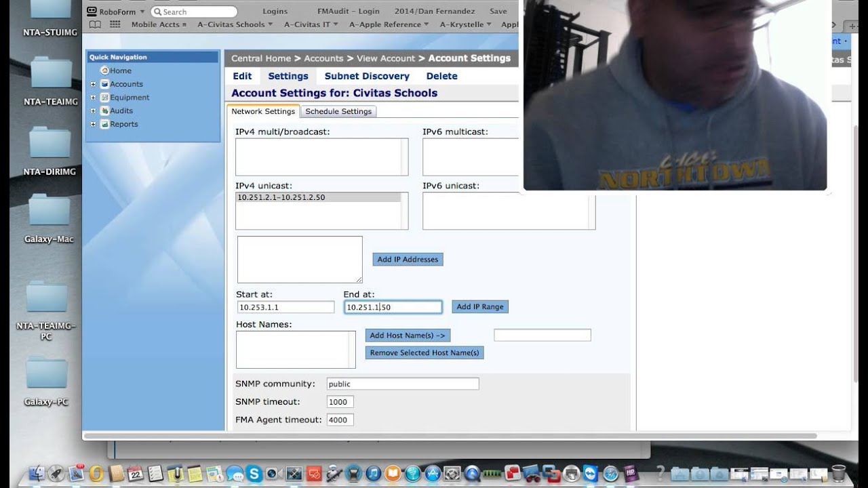This screenshot has height=488, width=868.
Task: Focus the Start at IP field
Action: (x=285, y=307)
